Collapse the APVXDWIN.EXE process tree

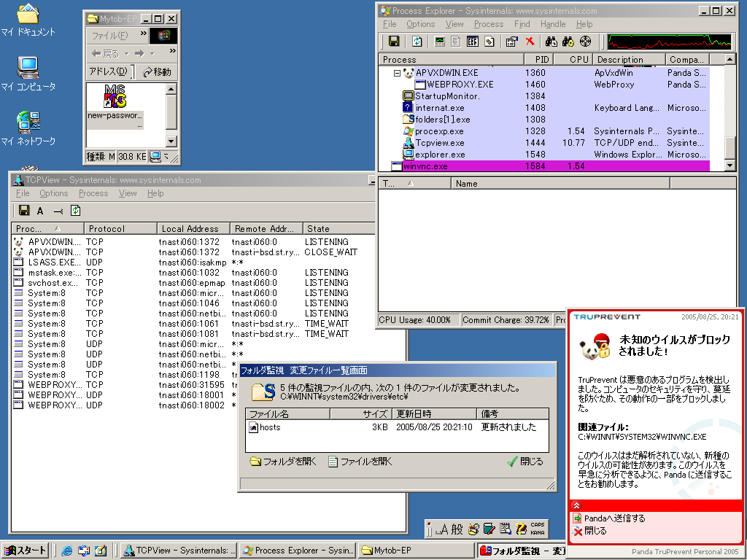[398, 73]
